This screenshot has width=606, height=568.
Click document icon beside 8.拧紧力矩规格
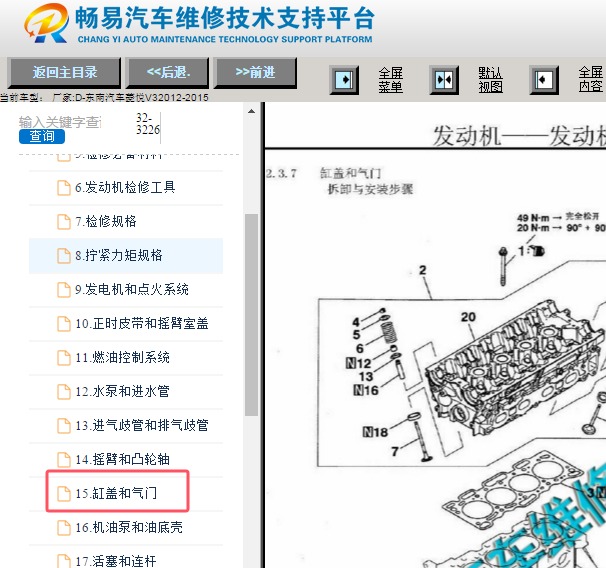tap(64, 256)
